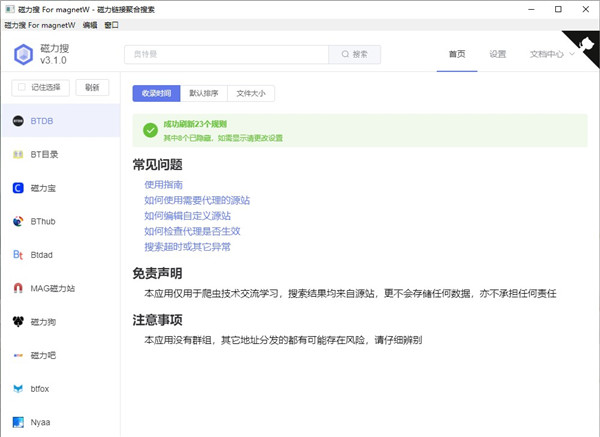600x437 pixels.
Task: Click the 常见问题 heading
Action: 157,165
